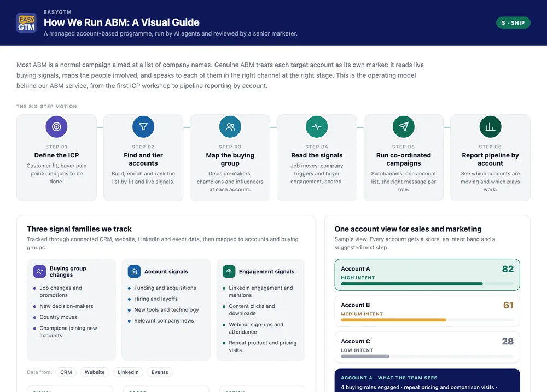Viewport: 547px width, 392px height.
Task: Click the Account C score 28
Action: [508, 342]
